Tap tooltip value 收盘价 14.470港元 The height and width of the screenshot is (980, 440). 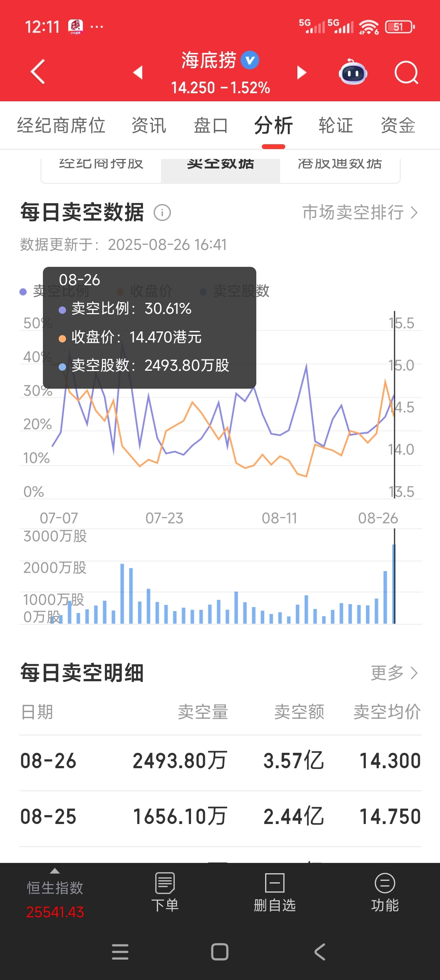(x=130, y=337)
